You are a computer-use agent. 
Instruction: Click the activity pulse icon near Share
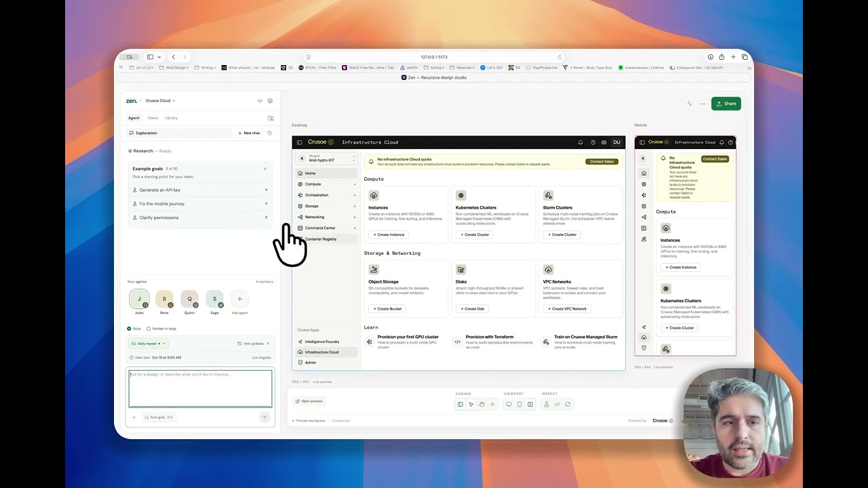pos(690,104)
